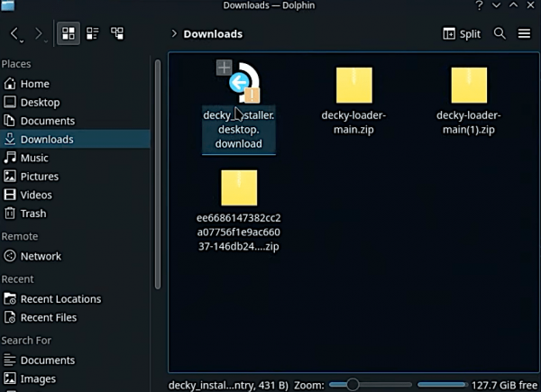Open Trash in Places
This screenshot has height=392, width=541.
75,214
